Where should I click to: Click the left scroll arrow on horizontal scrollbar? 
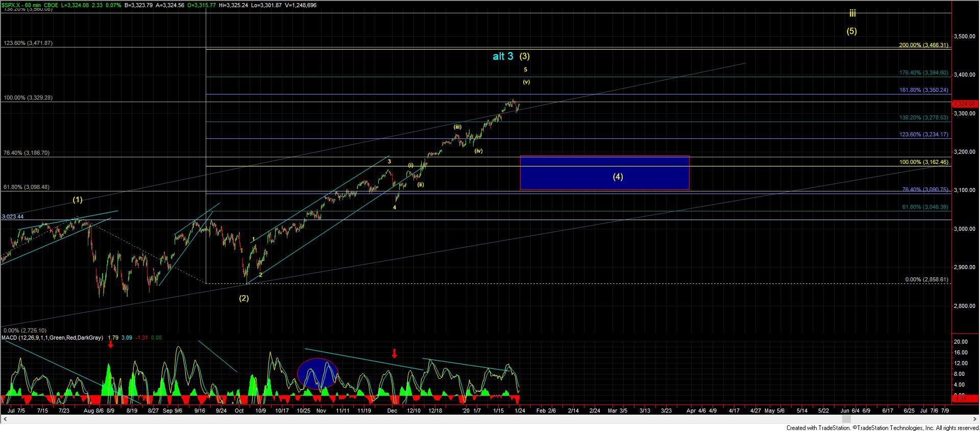tap(4, 419)
